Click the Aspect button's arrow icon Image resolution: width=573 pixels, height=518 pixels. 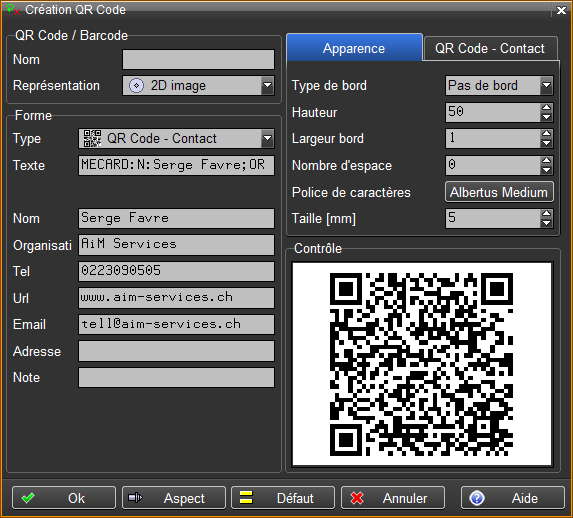pos(135,498)
